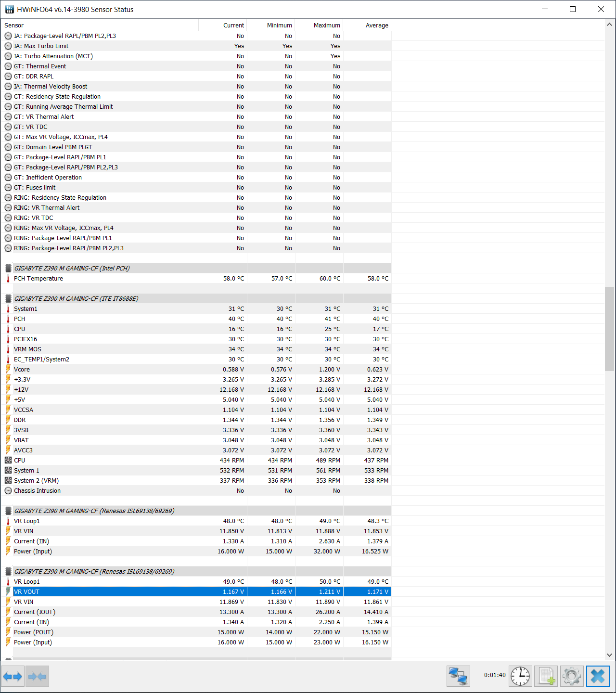Viewport: 616px width, 693px height.
Task: Click the lightning icon beside Vcore
Action: coord(8,370)
